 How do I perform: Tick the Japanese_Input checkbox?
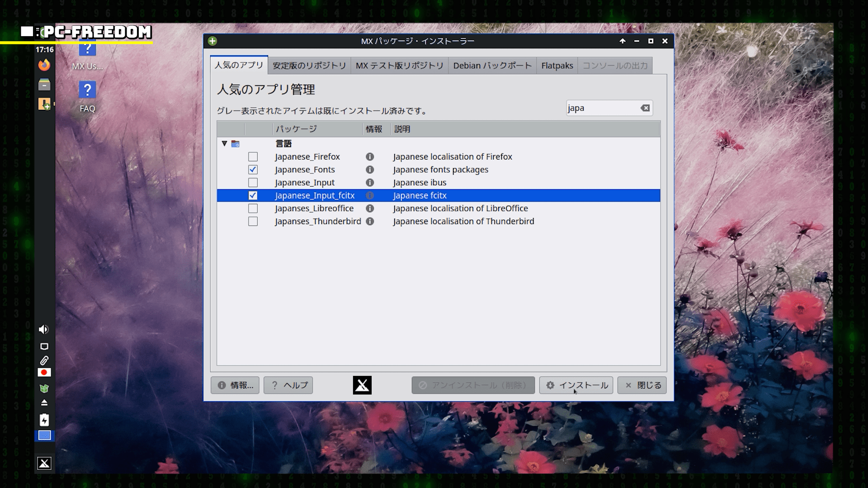click(253, 183)
